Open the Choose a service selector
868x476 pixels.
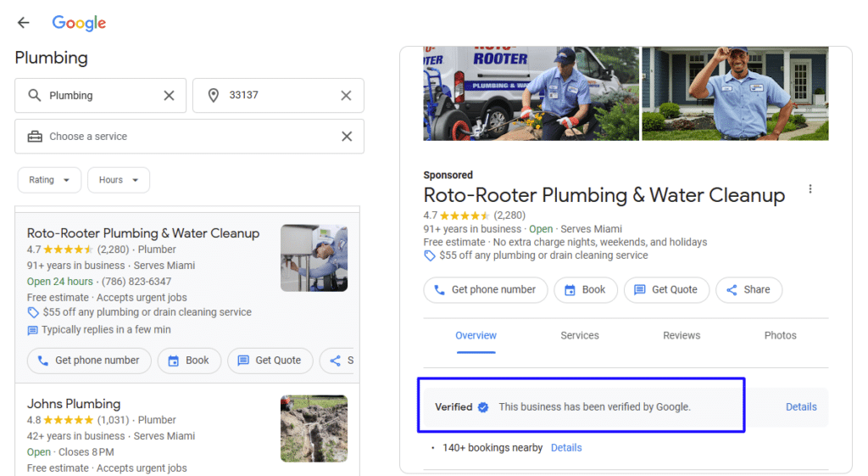(189, 137)
